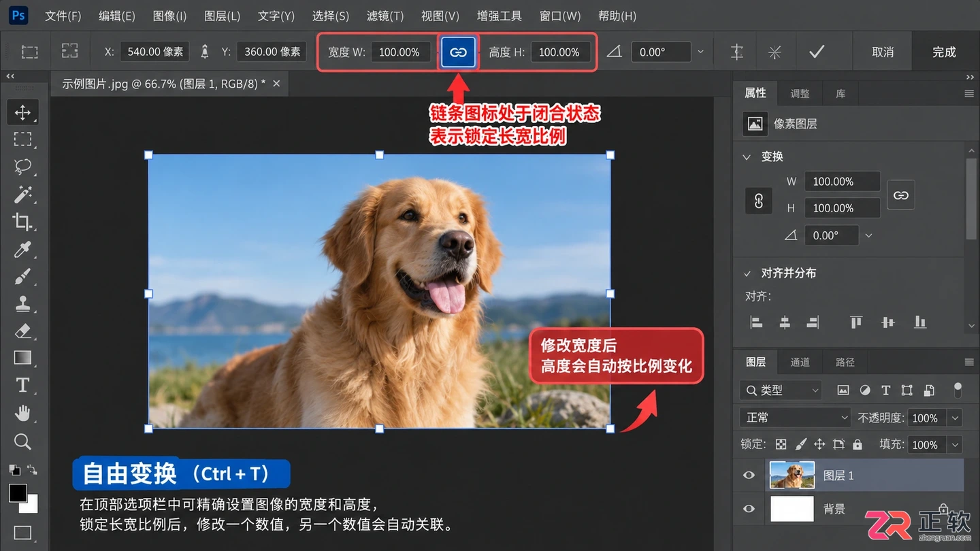Image resolution: width=980 pixels, height=551 pixels.
Task: Click the commit transform checkmark icon
Action: 817,52
